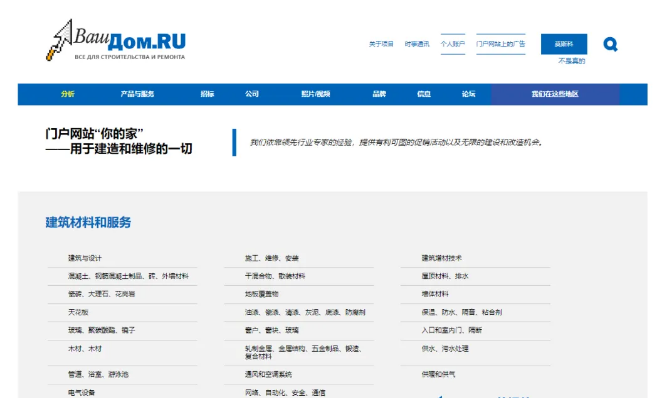Open the 玻璃、聚碳酸酯、镜子 category
Image resolution: width=659 pixels, height=398 pixels.
pos(102,330)
